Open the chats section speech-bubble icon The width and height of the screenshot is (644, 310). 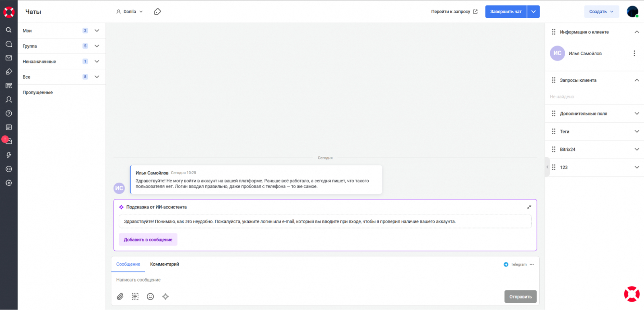[8, 44]
